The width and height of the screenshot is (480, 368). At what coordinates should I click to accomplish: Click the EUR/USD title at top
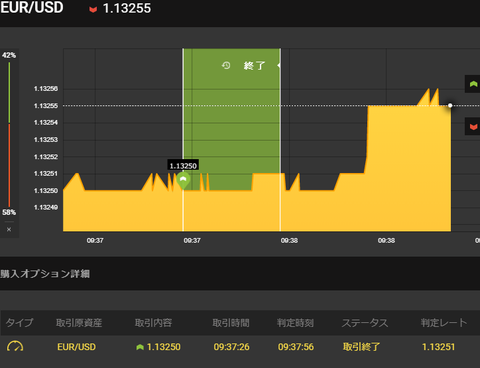pyautogui.click(x=32, y=8)
